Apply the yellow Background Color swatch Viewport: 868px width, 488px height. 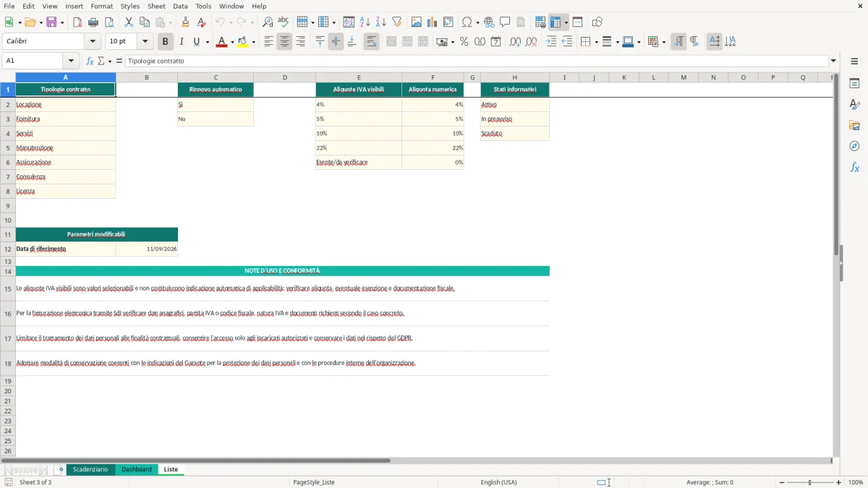[x=243, y=42]
